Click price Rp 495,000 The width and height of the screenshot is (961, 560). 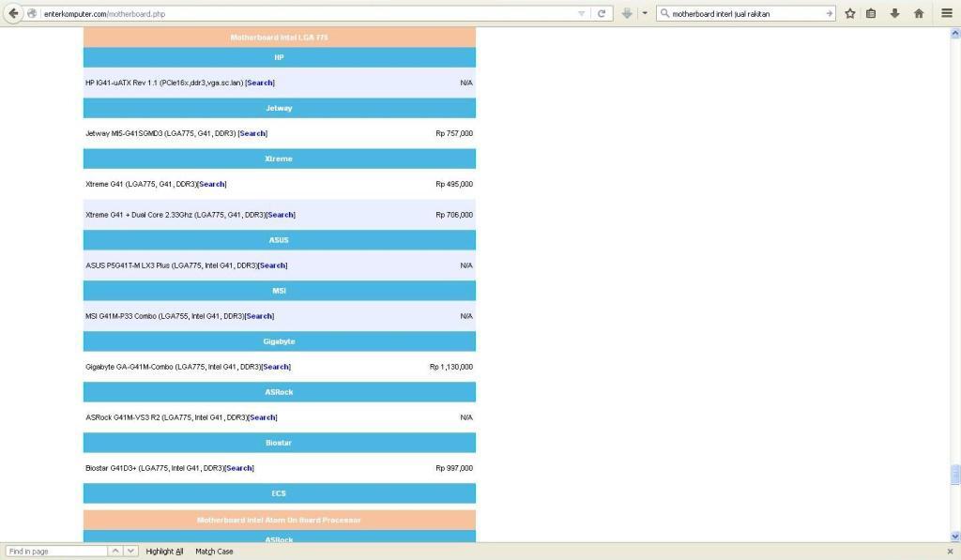454,185
